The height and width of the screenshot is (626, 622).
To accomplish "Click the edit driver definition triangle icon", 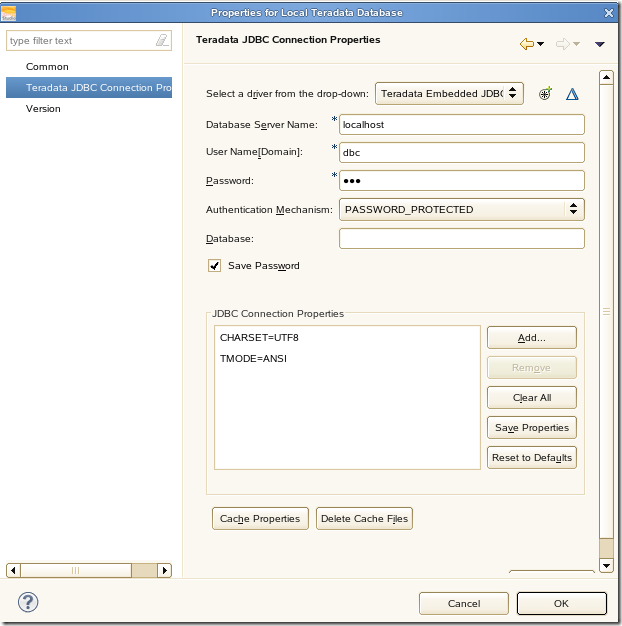I will click(x=572, y=93).
